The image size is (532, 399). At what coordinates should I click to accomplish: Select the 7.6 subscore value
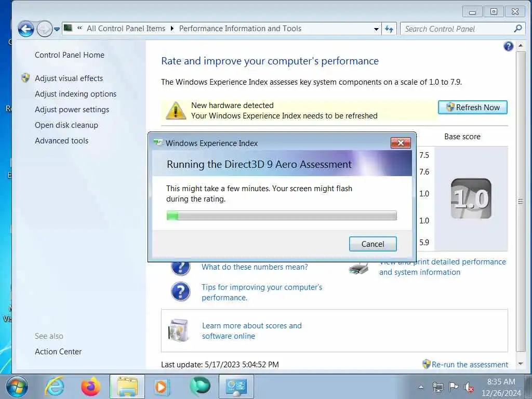pos(424,171)
